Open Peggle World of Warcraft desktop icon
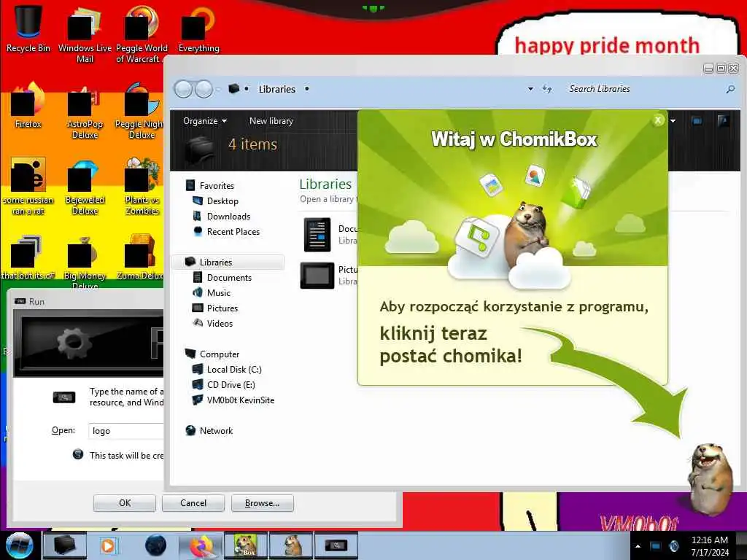747x560 pixels. 141,34
